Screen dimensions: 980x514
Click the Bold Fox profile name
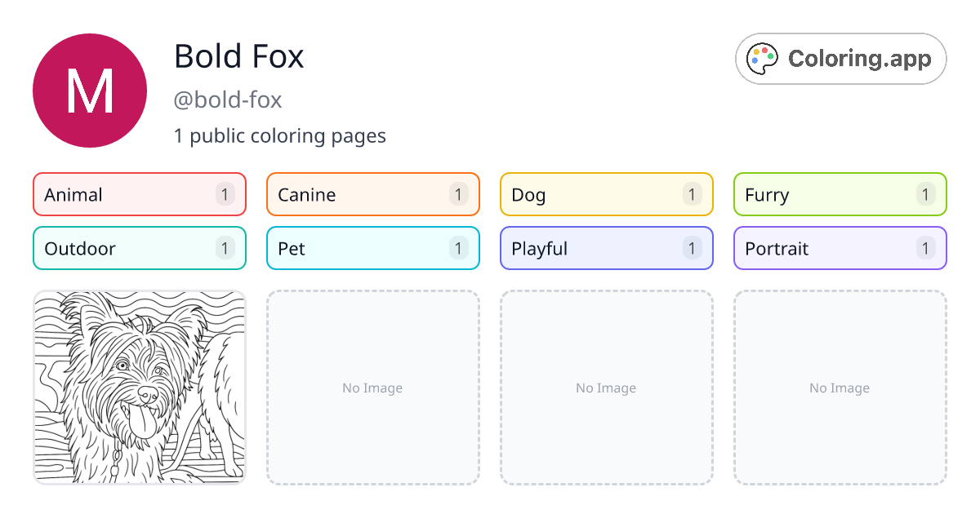pos(238,56)
